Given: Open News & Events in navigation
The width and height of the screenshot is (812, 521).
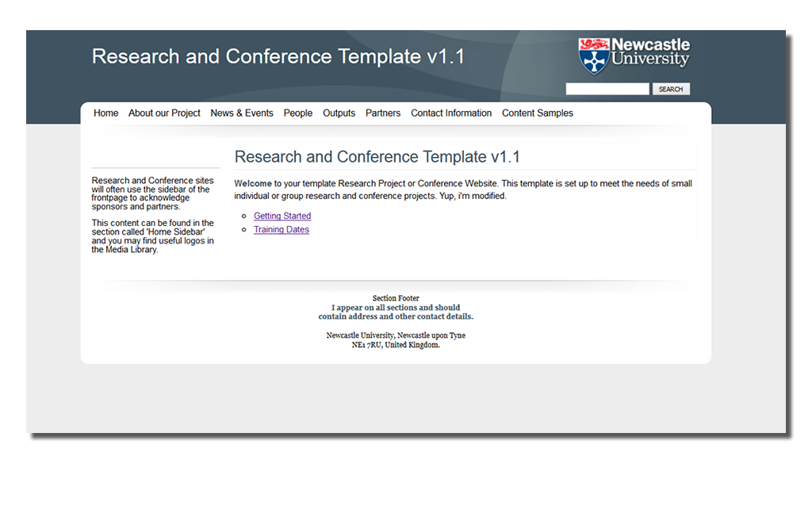Looking at the screenshot, I should [x=242, y=113].
